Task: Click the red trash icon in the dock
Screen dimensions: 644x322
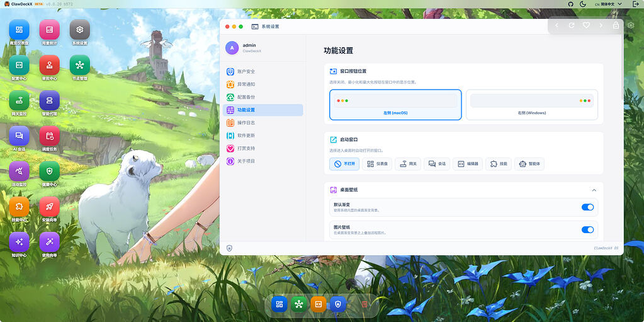Action: pyautogui.click(x=364, y=304)
